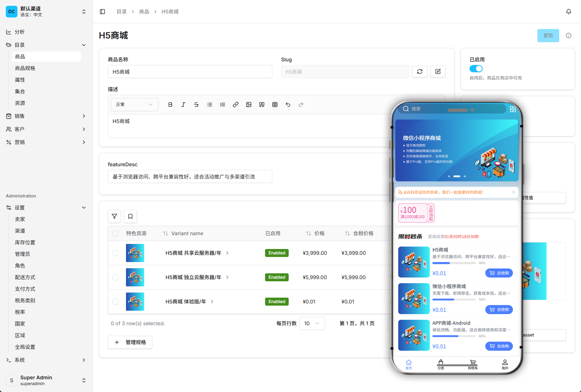
Task: Disable the 已启用 product switch
Action: coord(476,69)
